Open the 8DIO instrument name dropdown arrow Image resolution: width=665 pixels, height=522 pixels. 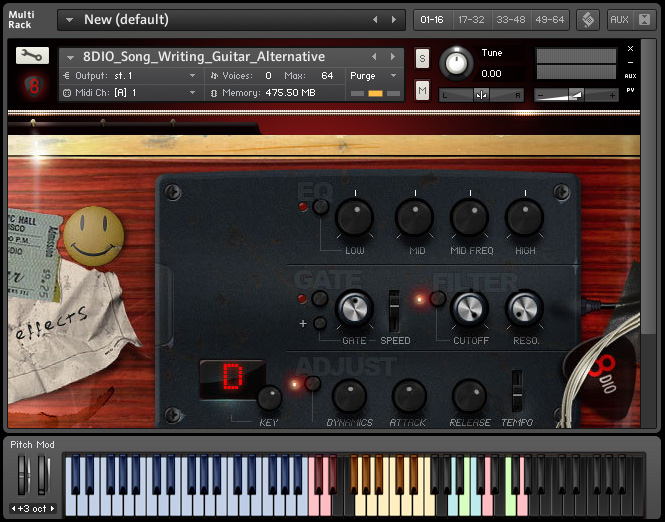pos(70,57)
